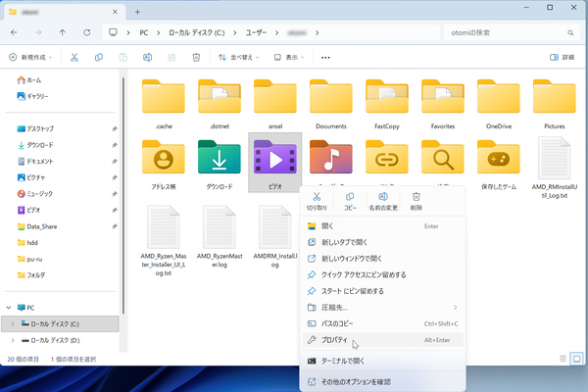Select the アドレス帳 folder icon

[164, 157]
